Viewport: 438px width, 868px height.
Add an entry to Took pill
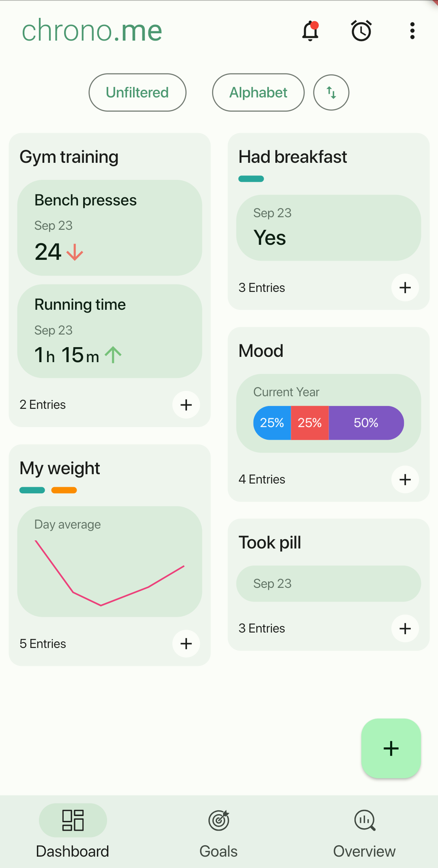pos(405,628)
